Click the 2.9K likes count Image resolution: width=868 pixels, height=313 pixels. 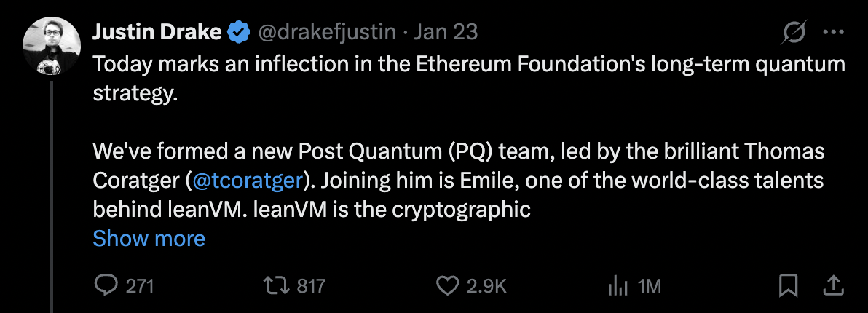pos(486,286)
